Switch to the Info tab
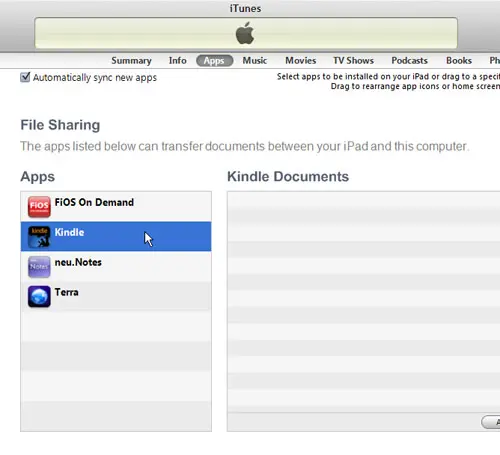Image resolution: width=500 pixels, height=455 pixels. coord(177,61)
